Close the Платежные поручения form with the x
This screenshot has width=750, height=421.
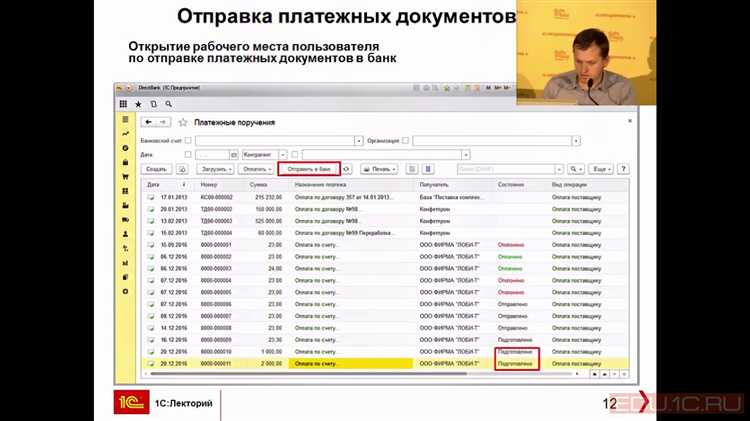[x=630, y=121]
